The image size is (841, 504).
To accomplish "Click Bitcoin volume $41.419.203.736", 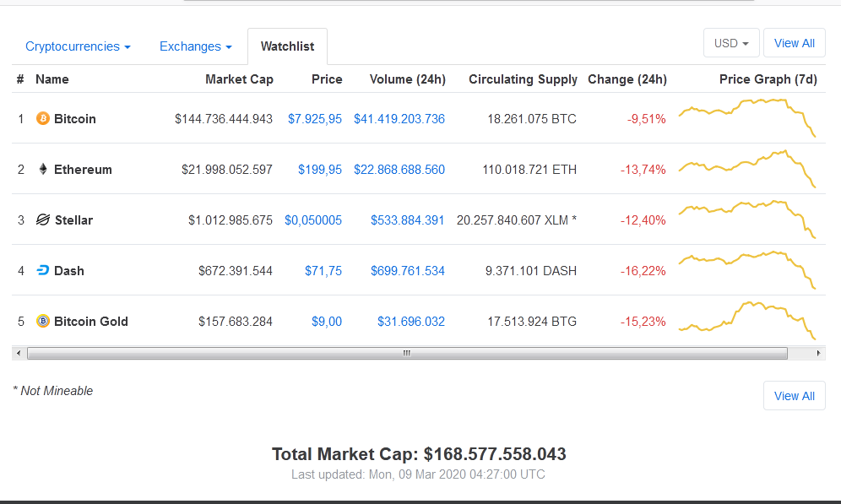I will [x=399, y=119].
